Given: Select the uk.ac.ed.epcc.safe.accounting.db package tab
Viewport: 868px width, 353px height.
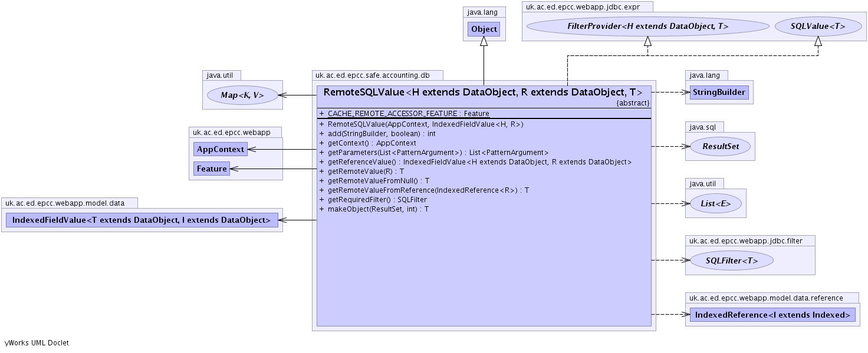Looking at the screenshot, I should [x=377, y=75].
